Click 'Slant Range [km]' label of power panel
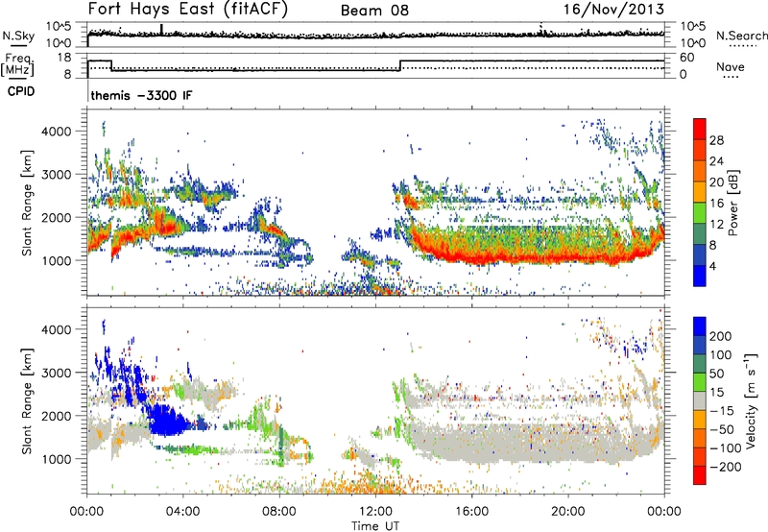The width and height of the screenshot is (768, 532). [27, 203]
